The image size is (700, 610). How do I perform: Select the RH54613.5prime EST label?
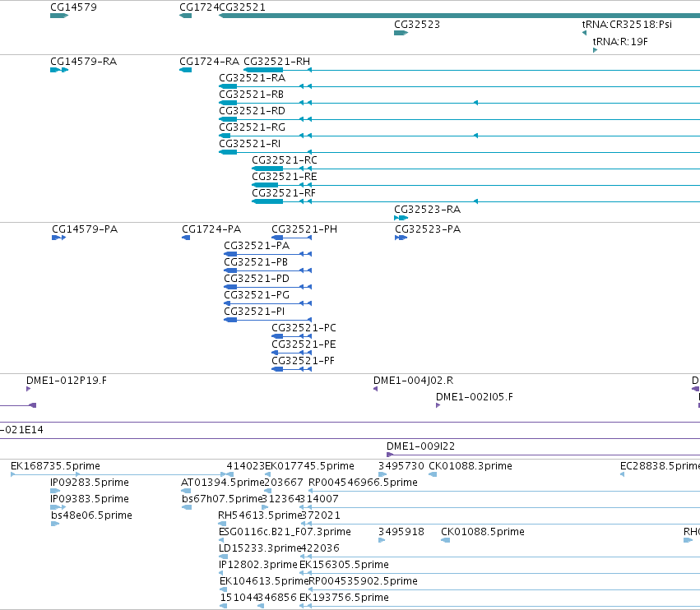[260, 515]
